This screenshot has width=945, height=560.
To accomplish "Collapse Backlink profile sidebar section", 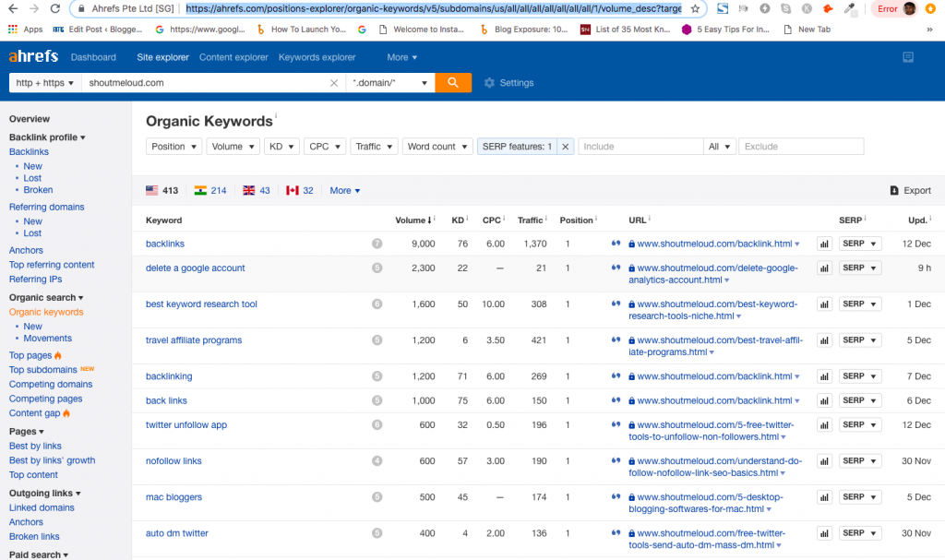I will pyautogui.click(x=47, y=137).
